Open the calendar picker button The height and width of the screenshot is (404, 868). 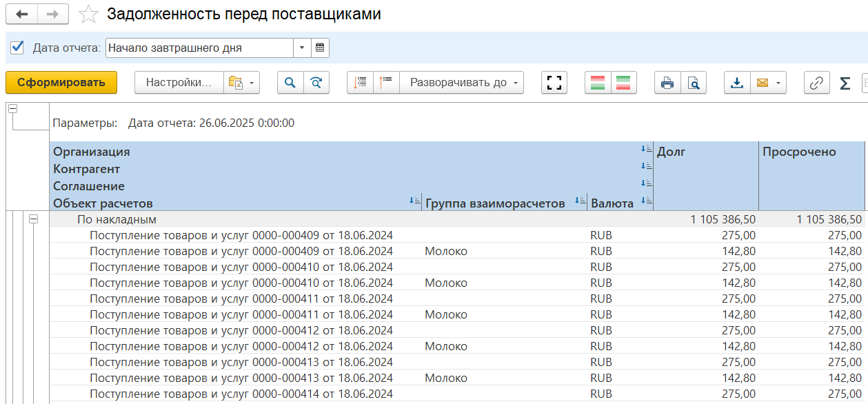[320, 48]
